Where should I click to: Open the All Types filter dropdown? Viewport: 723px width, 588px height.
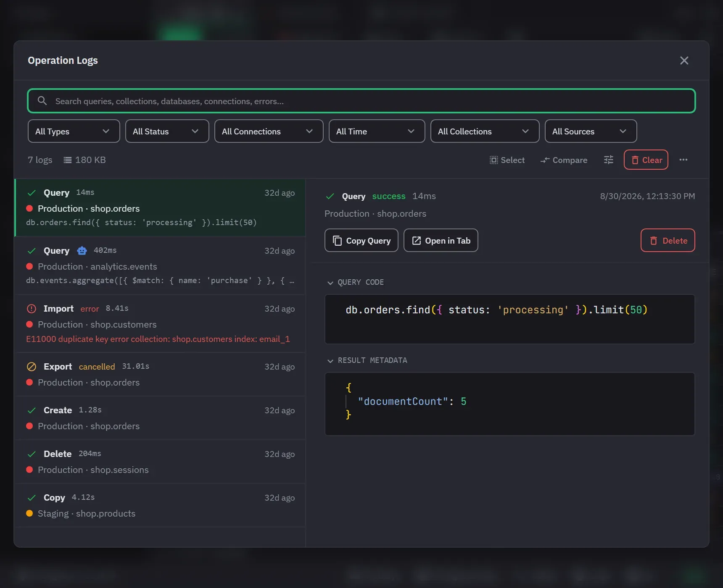pos(74,131)
